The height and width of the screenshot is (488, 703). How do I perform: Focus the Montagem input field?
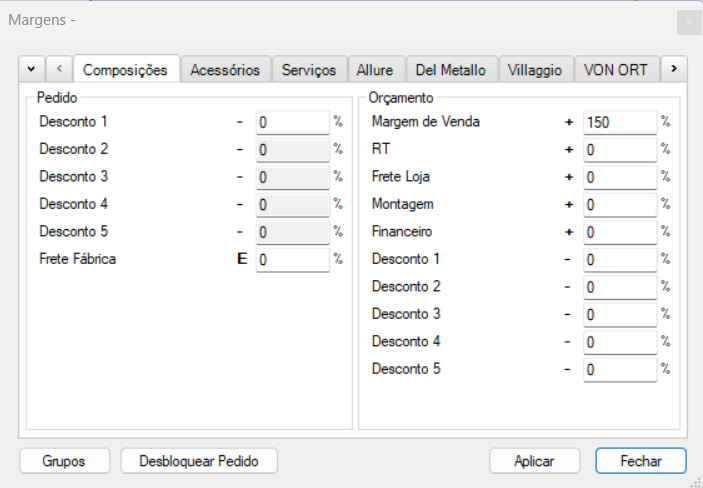(620, 204)
